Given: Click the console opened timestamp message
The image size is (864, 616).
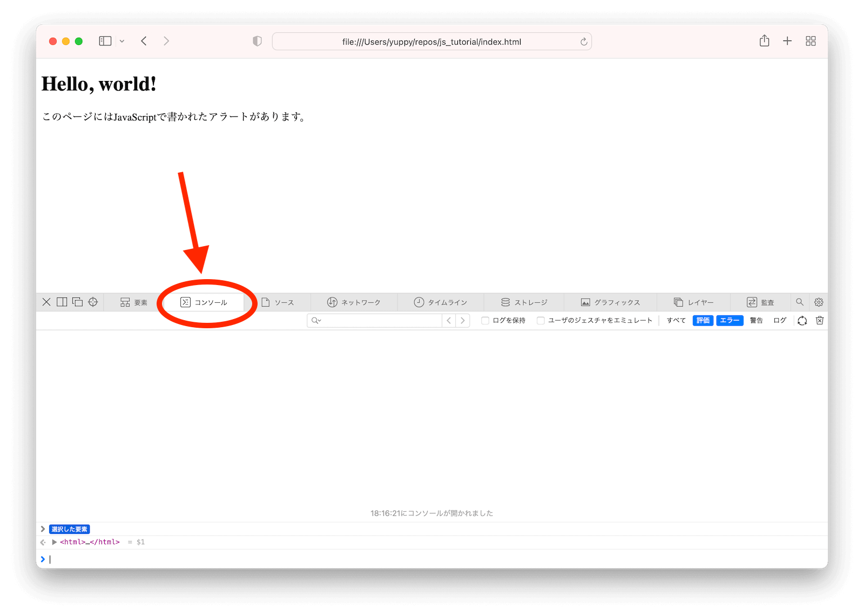Looking at the screenshot, I should tap(431, 513).
